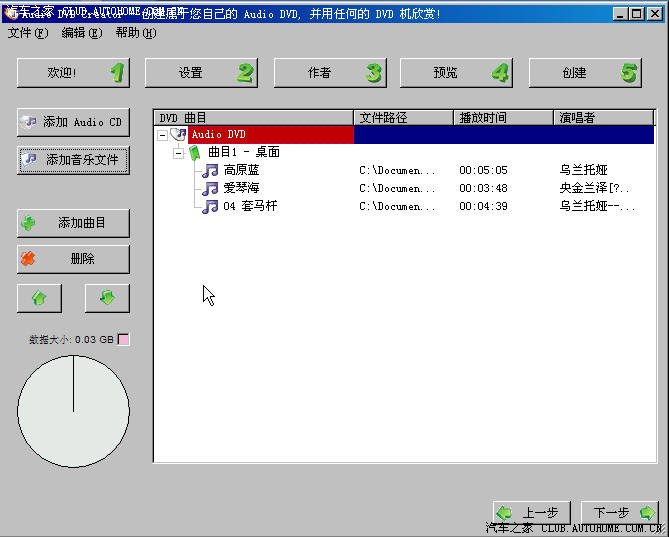
Task: Open the 编辑 menu
Action: [x=81, y=32]
